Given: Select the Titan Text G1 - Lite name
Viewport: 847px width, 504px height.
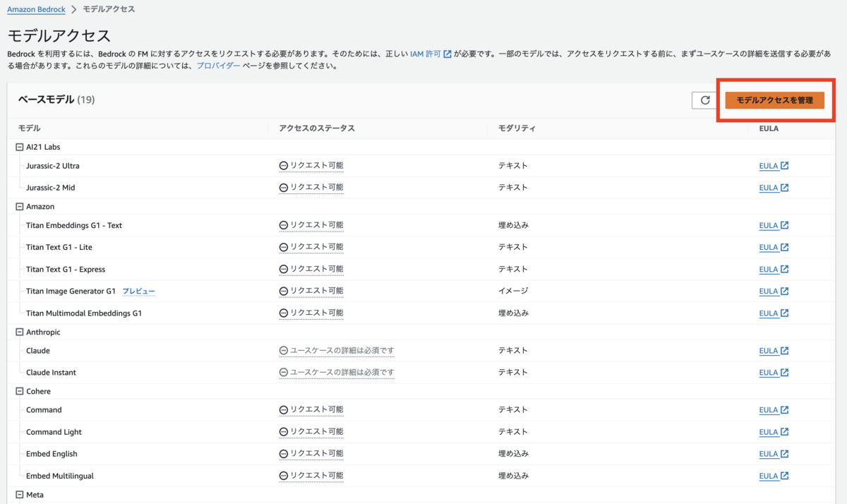Looking at the screenshot, I should [59, 248].
